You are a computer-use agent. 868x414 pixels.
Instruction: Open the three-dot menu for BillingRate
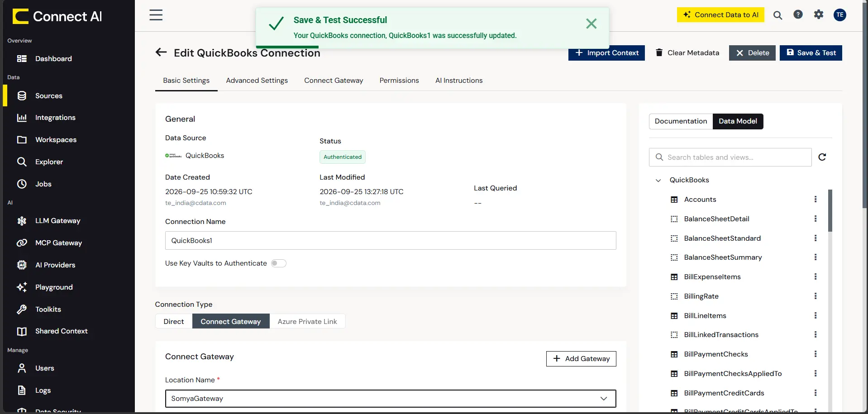click(815, 296)
